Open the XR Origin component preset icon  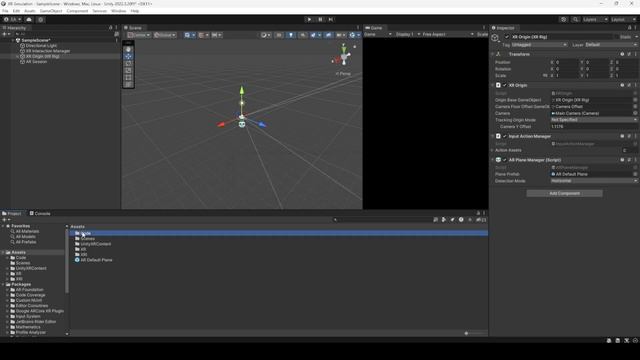pos(629,85)
